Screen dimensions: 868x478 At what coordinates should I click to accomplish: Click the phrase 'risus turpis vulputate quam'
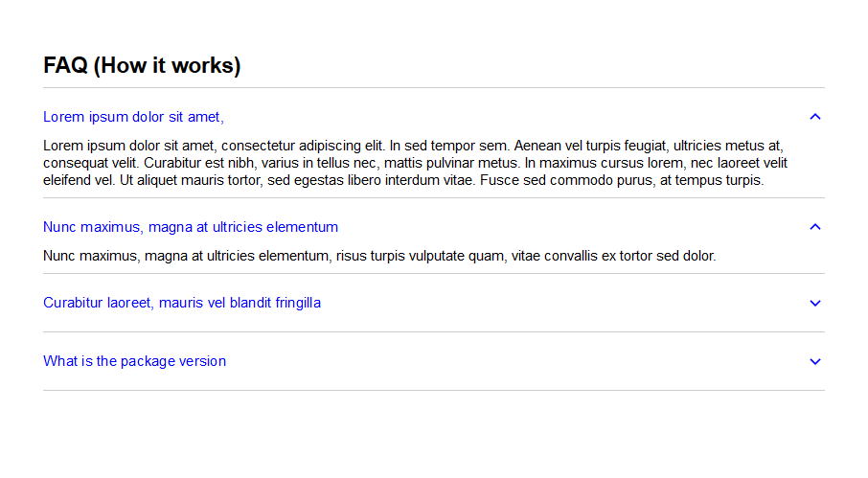click(x=420, y=256)
